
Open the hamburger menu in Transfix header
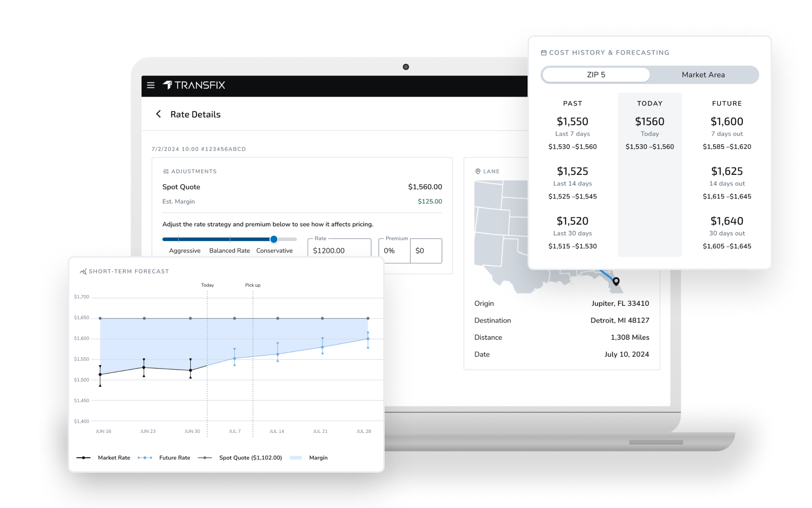click(151, 85)
